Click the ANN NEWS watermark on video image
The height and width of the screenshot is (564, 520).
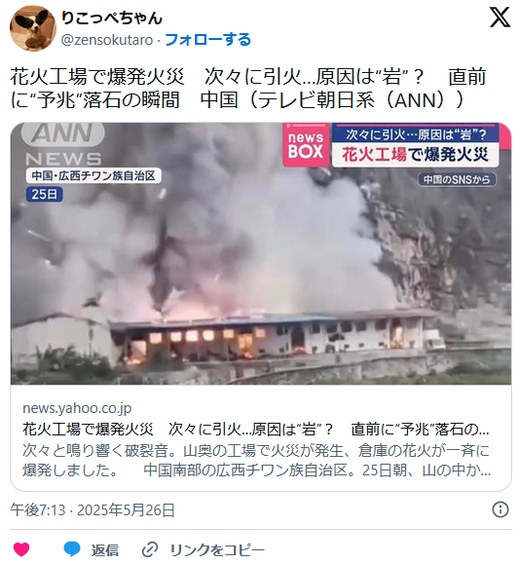(x=63, y=144)
